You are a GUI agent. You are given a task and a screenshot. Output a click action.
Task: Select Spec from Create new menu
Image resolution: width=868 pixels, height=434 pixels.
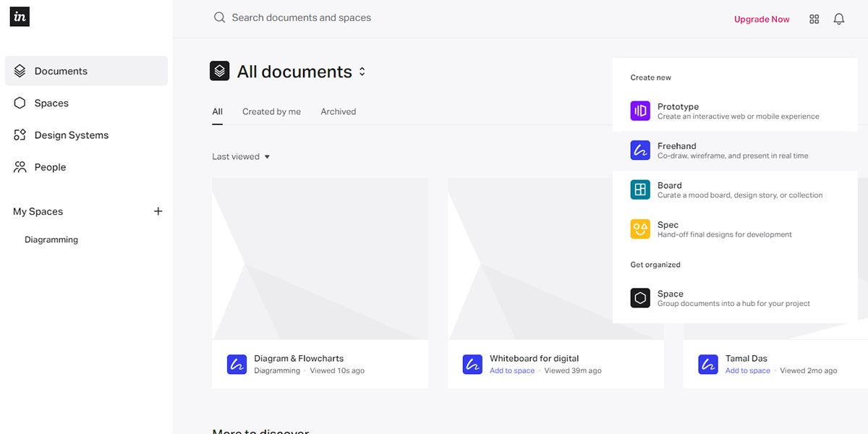pos(735,229)
